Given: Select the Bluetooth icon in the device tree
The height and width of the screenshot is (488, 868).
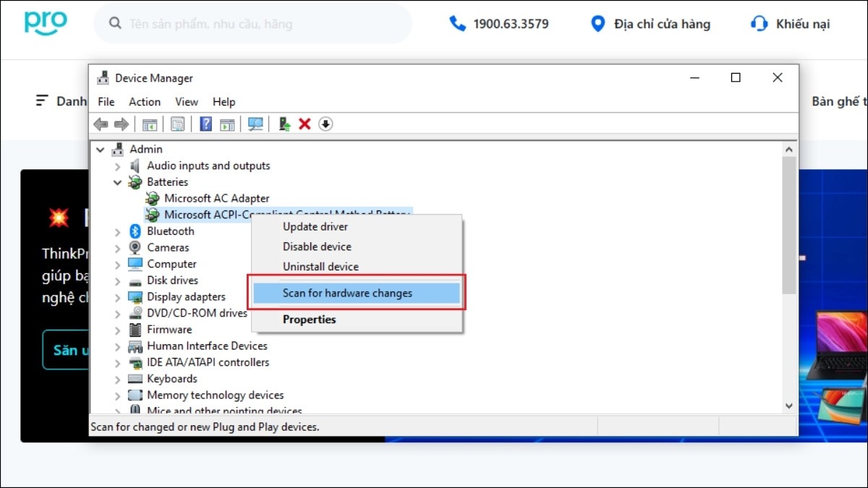Looking at the screenshot, I should pos(135,231).
